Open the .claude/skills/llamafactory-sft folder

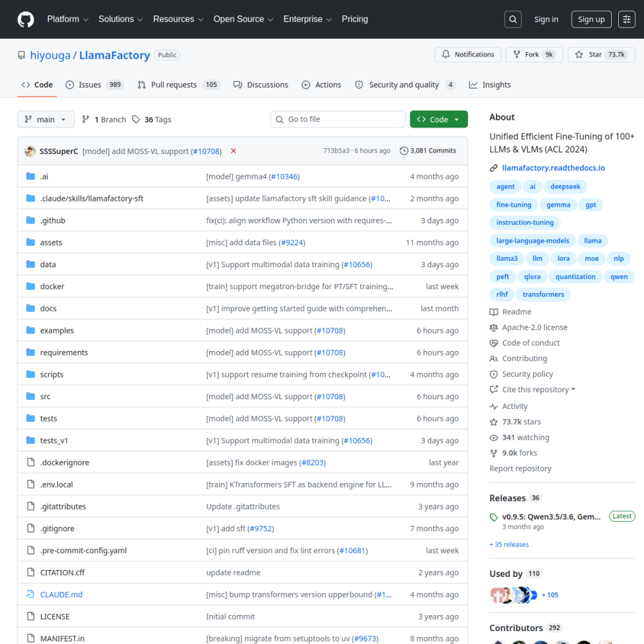point(91,198)
